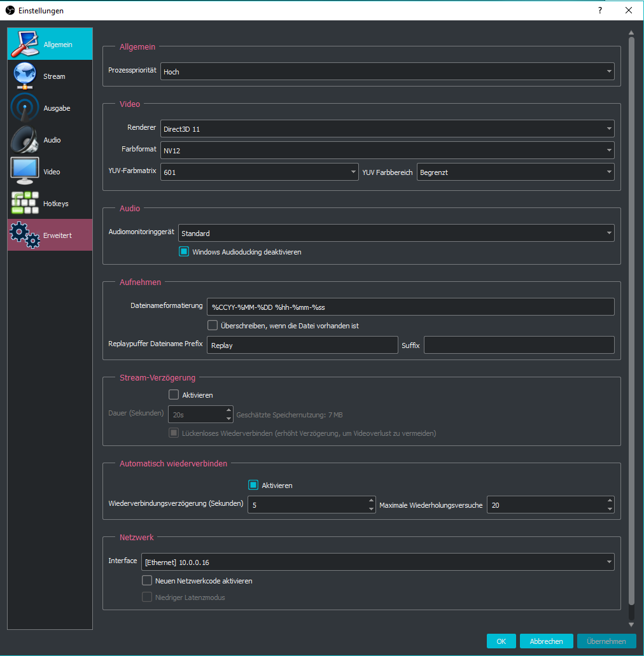The width and height of the screenshot is (644, 656).
Task: Select the Stream globe icon
Action: click(25, 76)
